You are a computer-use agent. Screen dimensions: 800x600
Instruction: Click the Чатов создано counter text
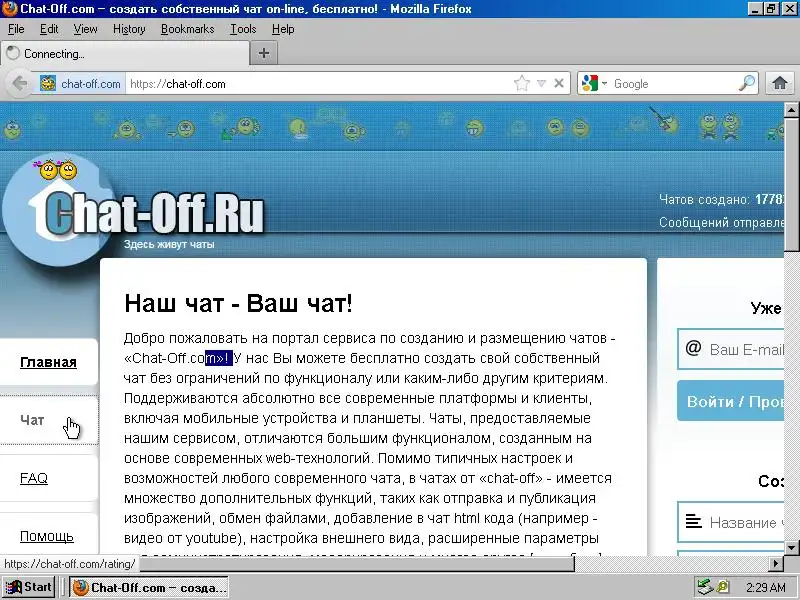click(x=721, y=199)
